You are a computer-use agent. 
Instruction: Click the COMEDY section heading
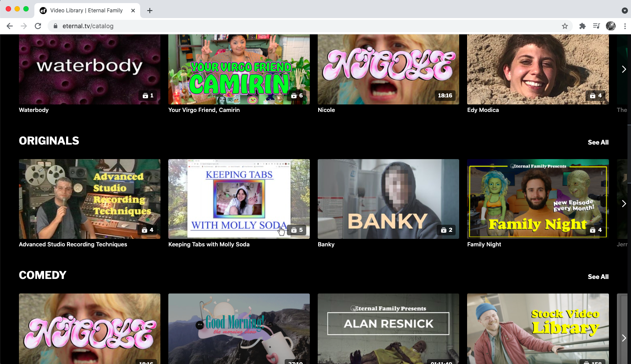click(43, 275)
